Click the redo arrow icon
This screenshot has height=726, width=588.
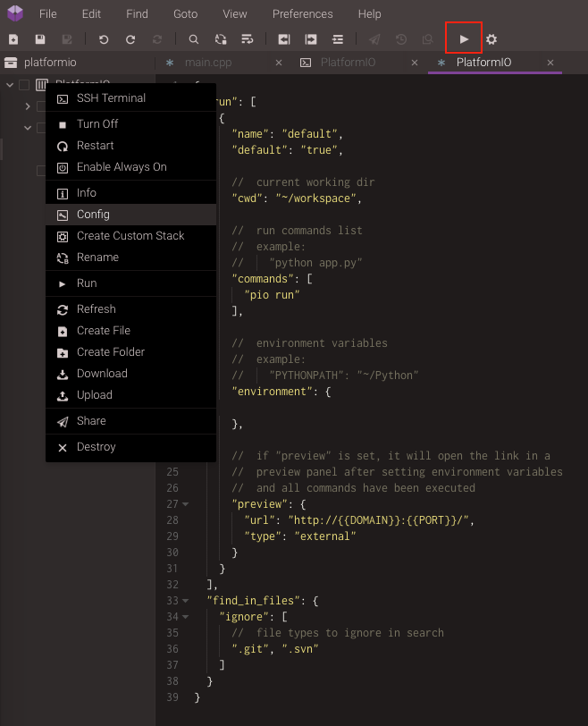[x=130, y=39]
